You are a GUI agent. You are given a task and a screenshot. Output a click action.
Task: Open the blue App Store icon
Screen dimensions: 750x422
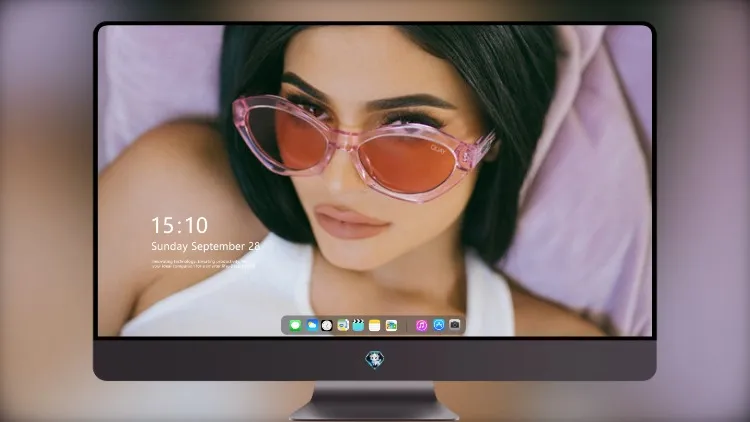[439, 325]
